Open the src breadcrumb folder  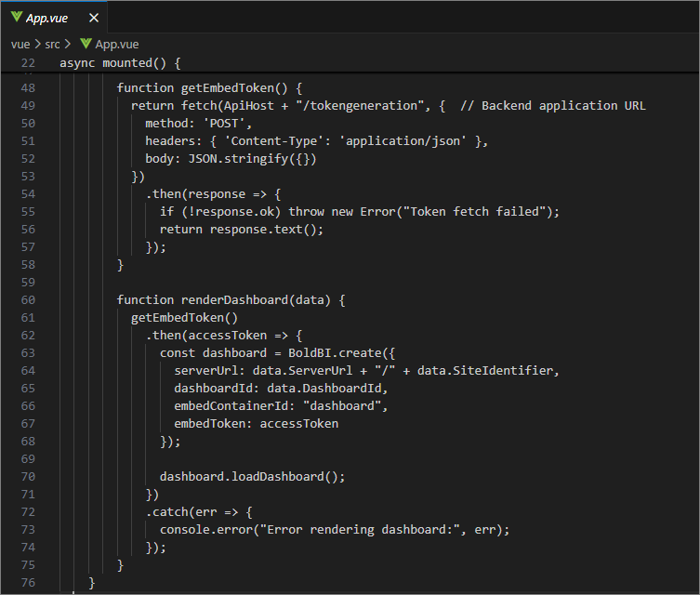click(x=52, y=45)
